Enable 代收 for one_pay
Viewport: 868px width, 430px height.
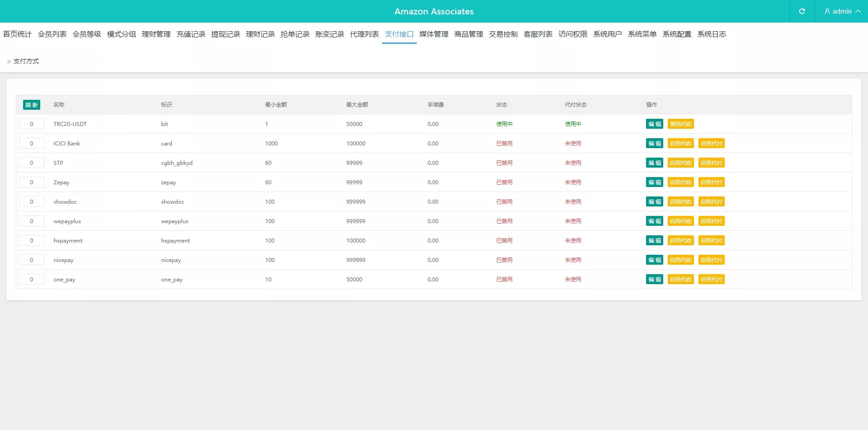pos(680,280)
